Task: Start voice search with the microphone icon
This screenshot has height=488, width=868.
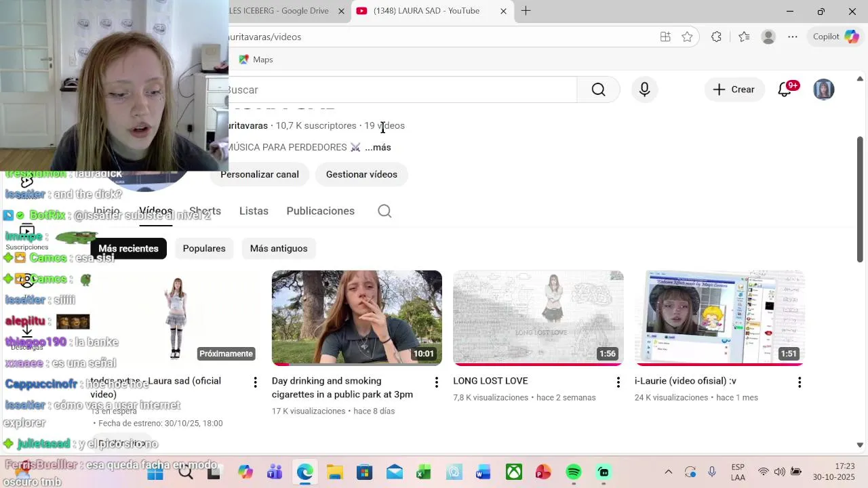Action: click(644, 89)
